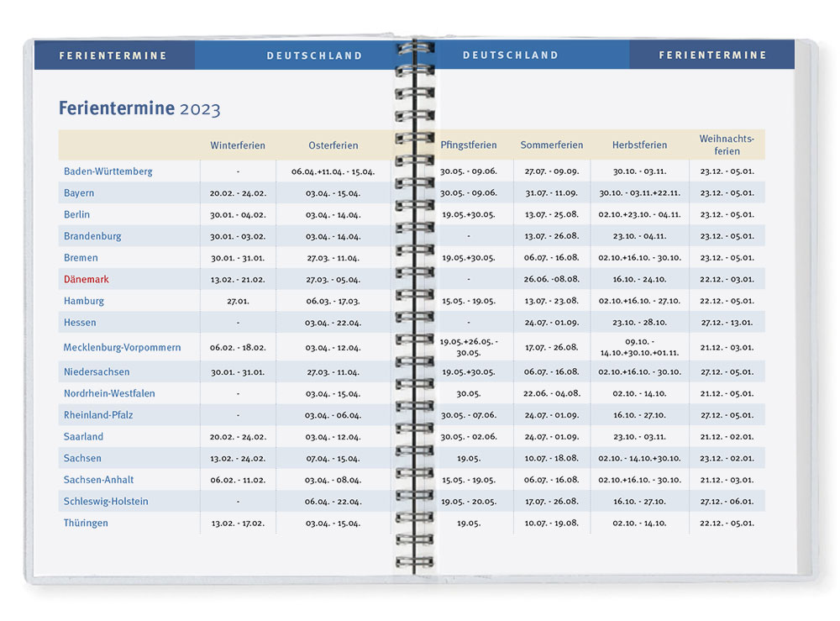
Task: Click the 'Weihnachtsferien' column header
Action: pos(727,145)
